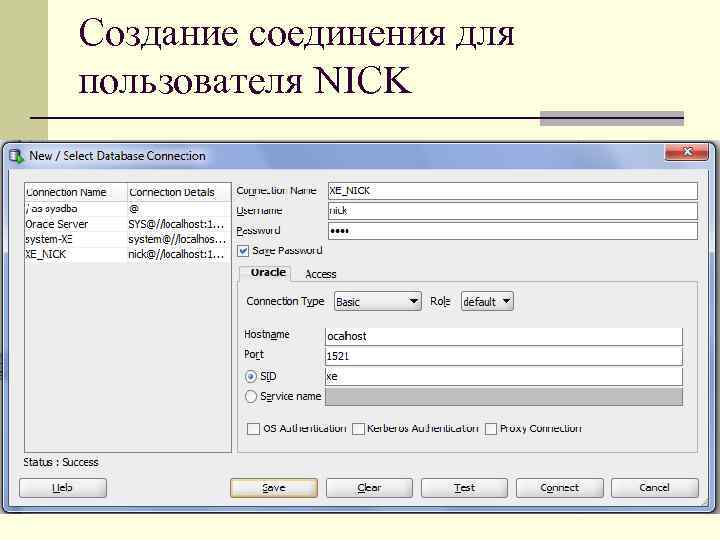720x540 pixels.
Task: Click the Connection Details column header
Action: 179,192
